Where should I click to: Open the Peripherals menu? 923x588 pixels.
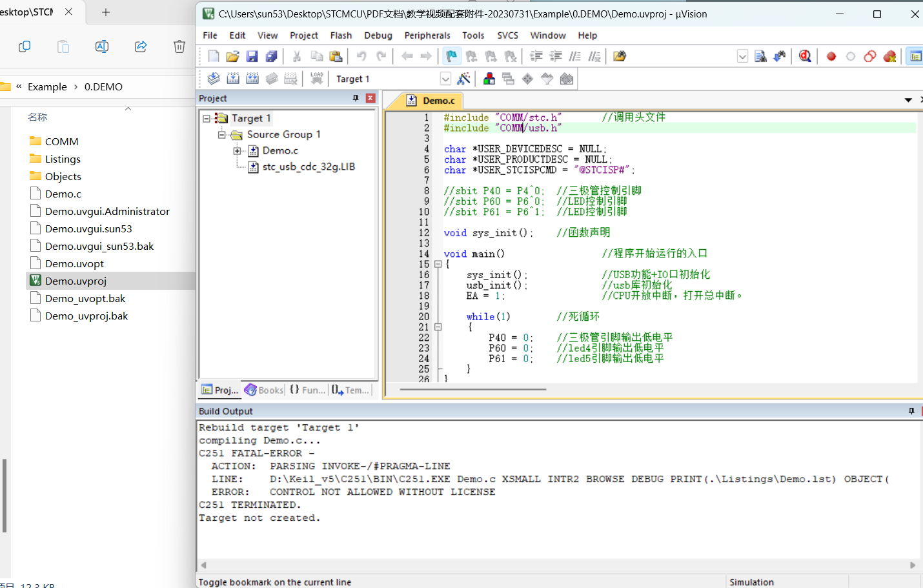tap(427, 35)
